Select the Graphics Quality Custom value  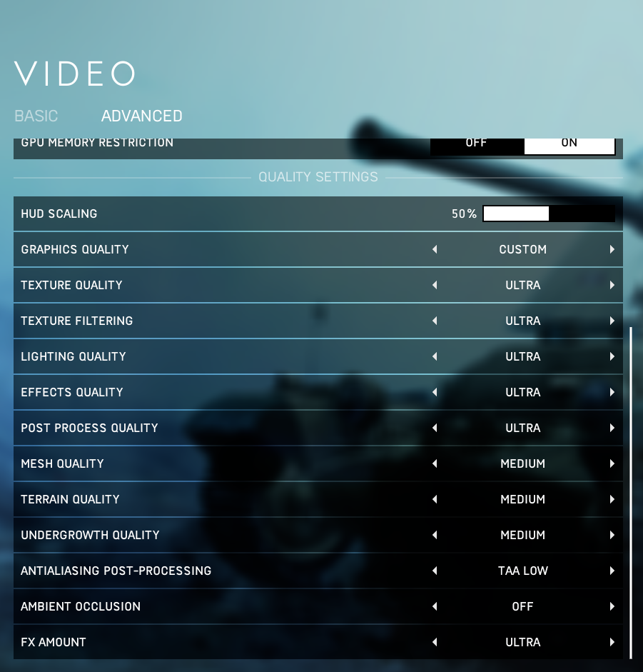click(x=523, y=249)
